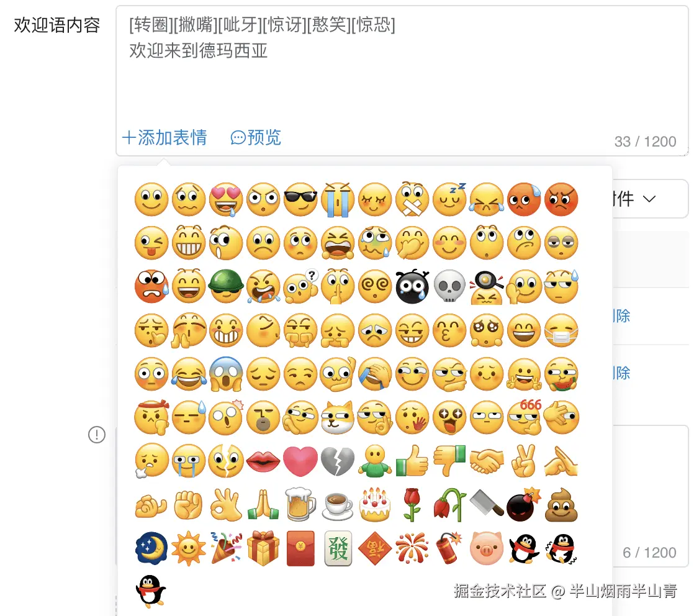This screenshot has height=616, width=694.
Task: Open the 预览 preview link
Action: (256, 138)
